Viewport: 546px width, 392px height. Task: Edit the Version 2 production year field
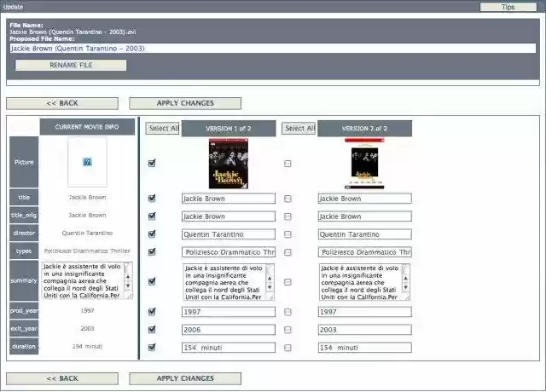pos(364,312)
